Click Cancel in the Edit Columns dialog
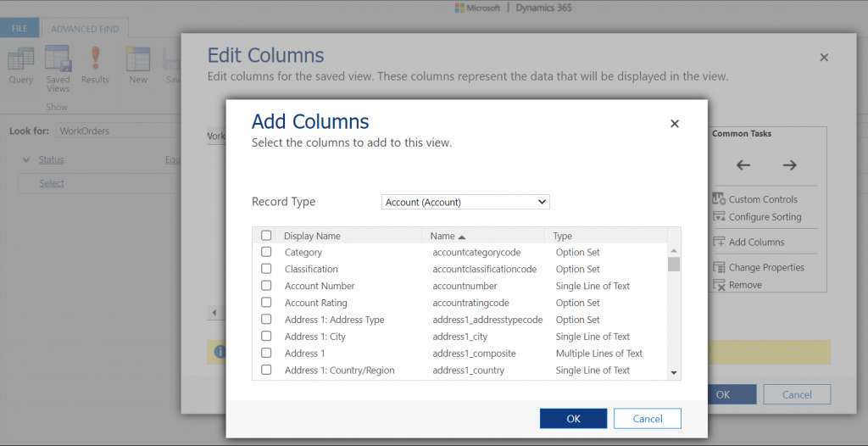Screen dimensions: 868x446 tap(797, 394)
